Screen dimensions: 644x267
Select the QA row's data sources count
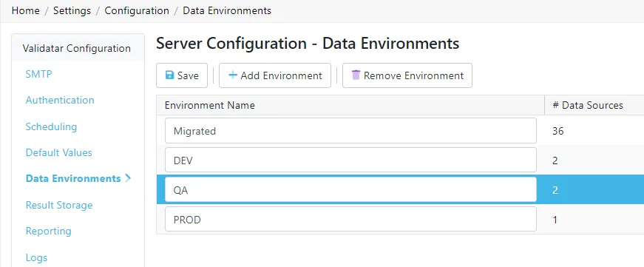[555, 190]
